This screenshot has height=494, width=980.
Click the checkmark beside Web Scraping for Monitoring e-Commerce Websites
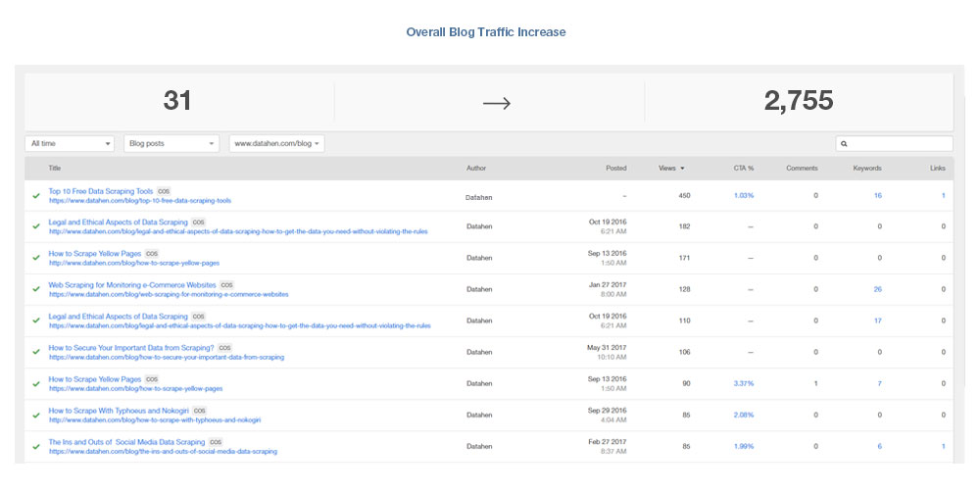(x=36, y=289)
